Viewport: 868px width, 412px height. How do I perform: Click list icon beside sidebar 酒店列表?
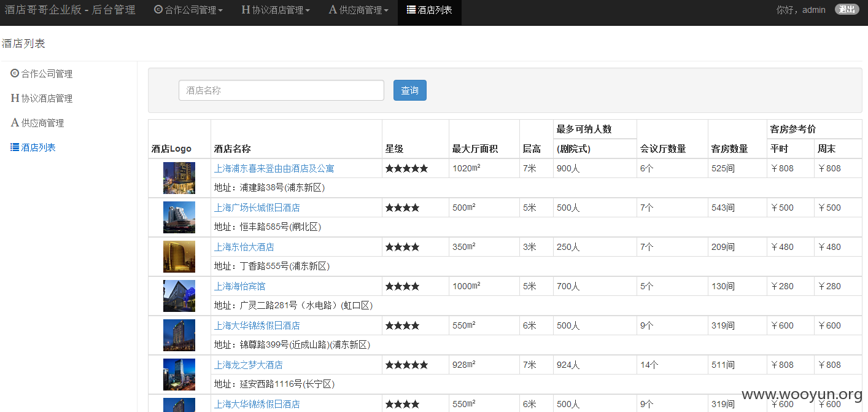(15, 147)
